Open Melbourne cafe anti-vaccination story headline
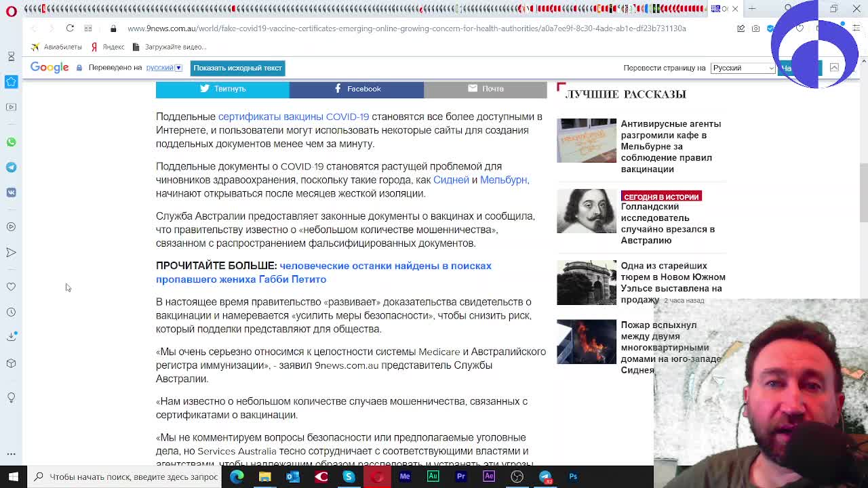This screenshot has width=868, height=488. point(671,146)
